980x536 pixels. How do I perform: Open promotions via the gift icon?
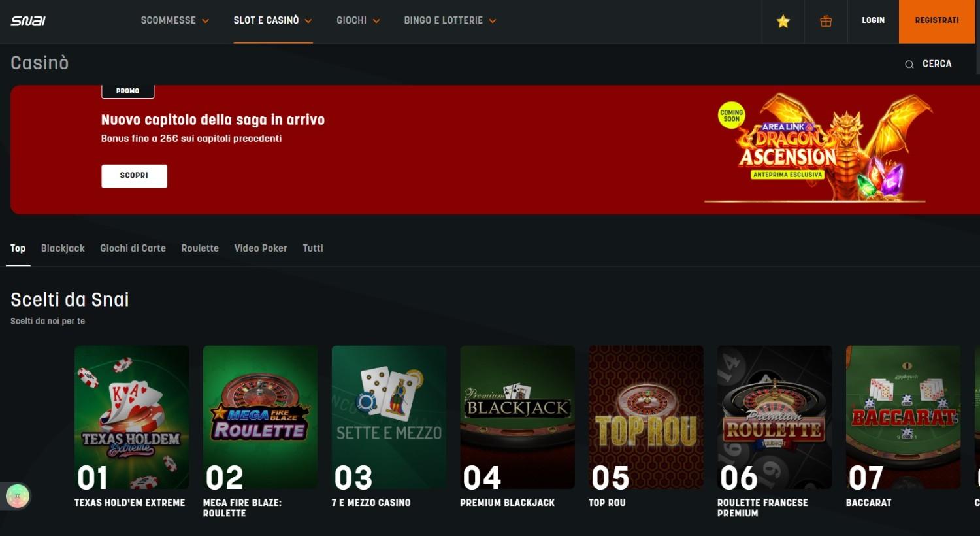click(x=826, y=22)
